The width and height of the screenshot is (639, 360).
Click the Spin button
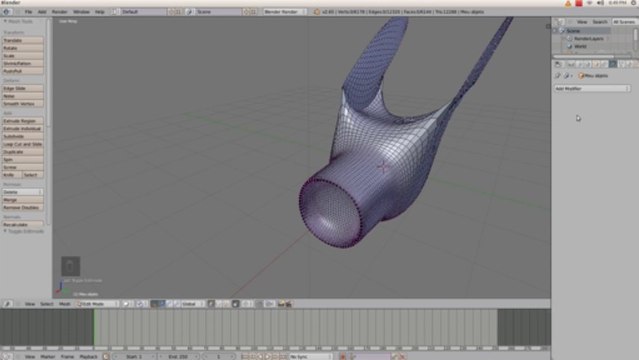tap(23, 159)
